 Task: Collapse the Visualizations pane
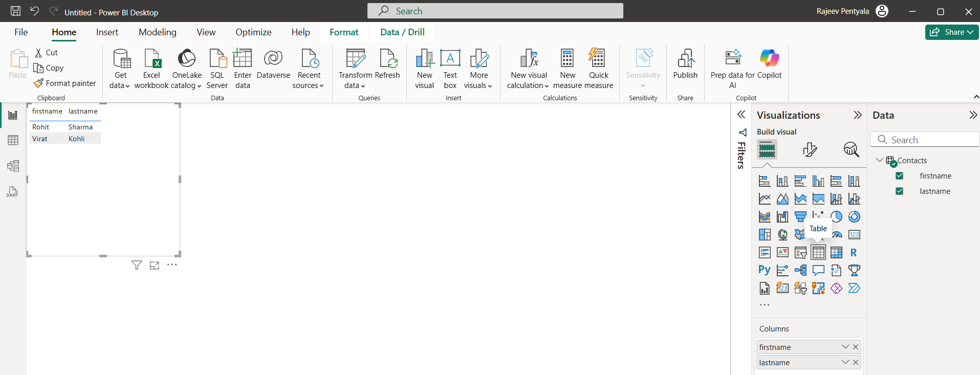[857, 115]
